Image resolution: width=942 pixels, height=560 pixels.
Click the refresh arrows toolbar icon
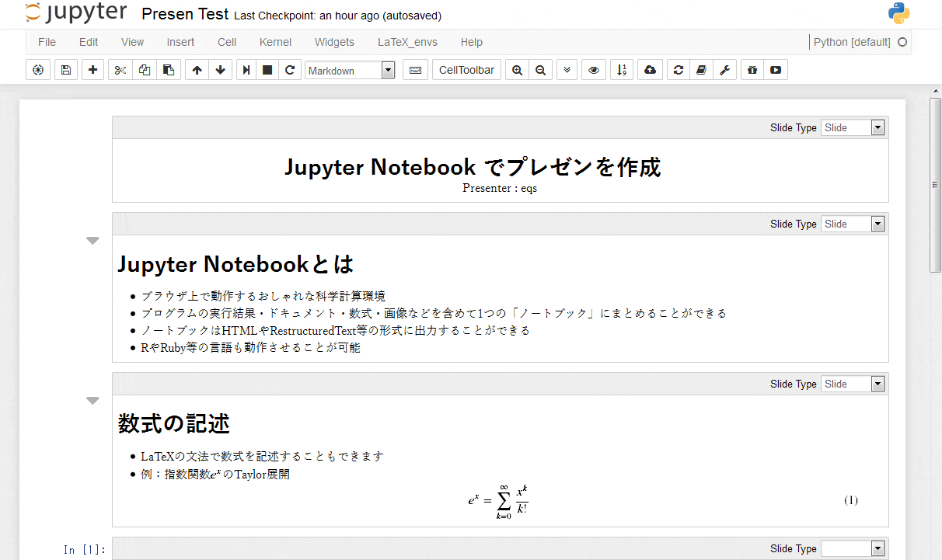[x=679, y=70]
